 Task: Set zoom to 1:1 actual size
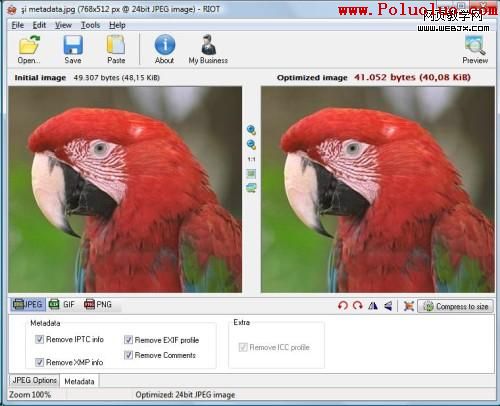251,159
